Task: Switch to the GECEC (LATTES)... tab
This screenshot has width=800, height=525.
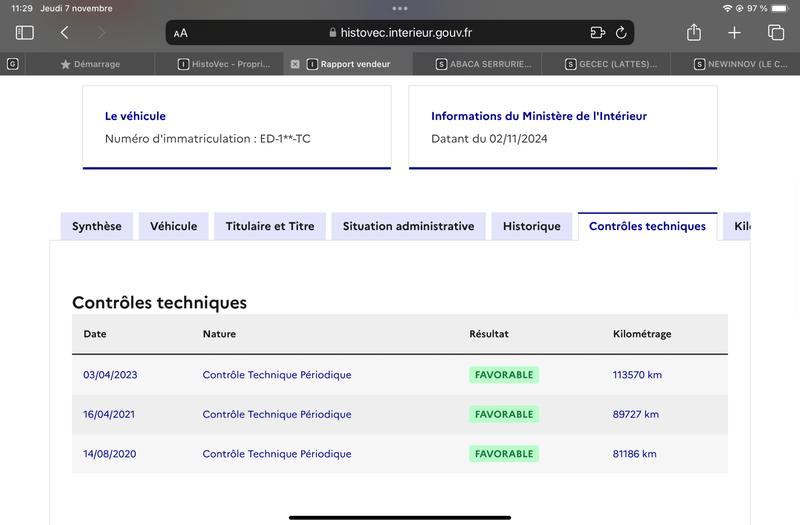Action: [606, 64]
